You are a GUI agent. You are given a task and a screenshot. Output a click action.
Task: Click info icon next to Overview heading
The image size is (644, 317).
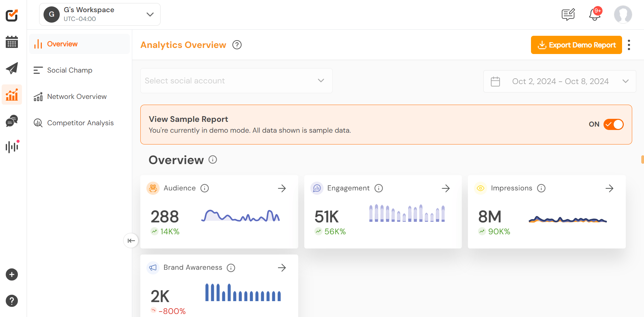tap(213, 160)
